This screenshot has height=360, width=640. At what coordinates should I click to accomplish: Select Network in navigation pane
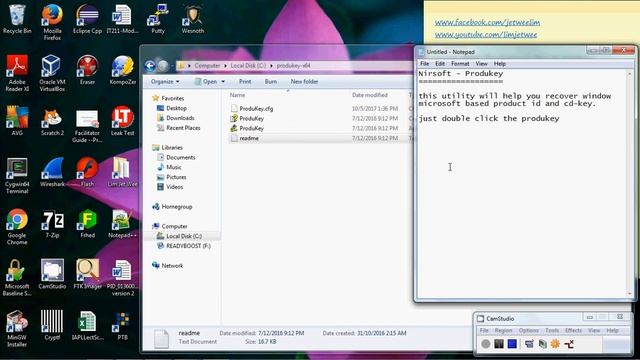pyautogui.click(x=172, y=266)
